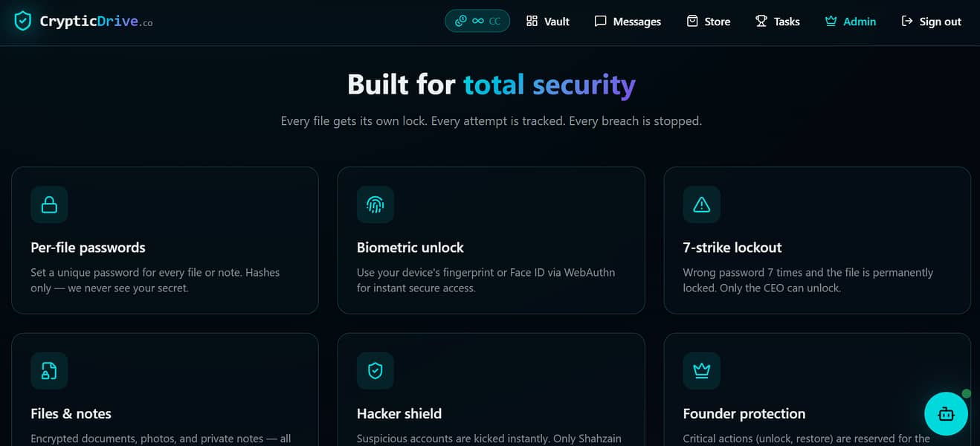Select the Founder protection heading
This screenshot has height=446, width=980.
744,414
